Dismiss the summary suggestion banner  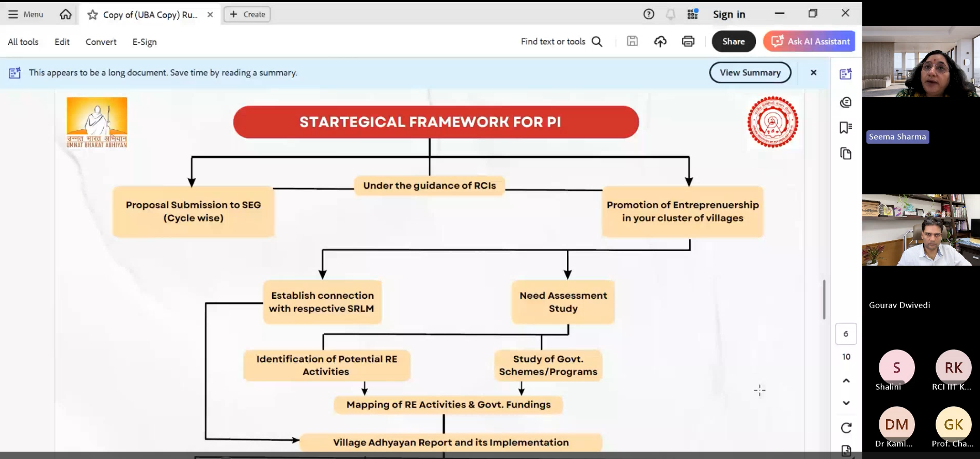(813, 72)
